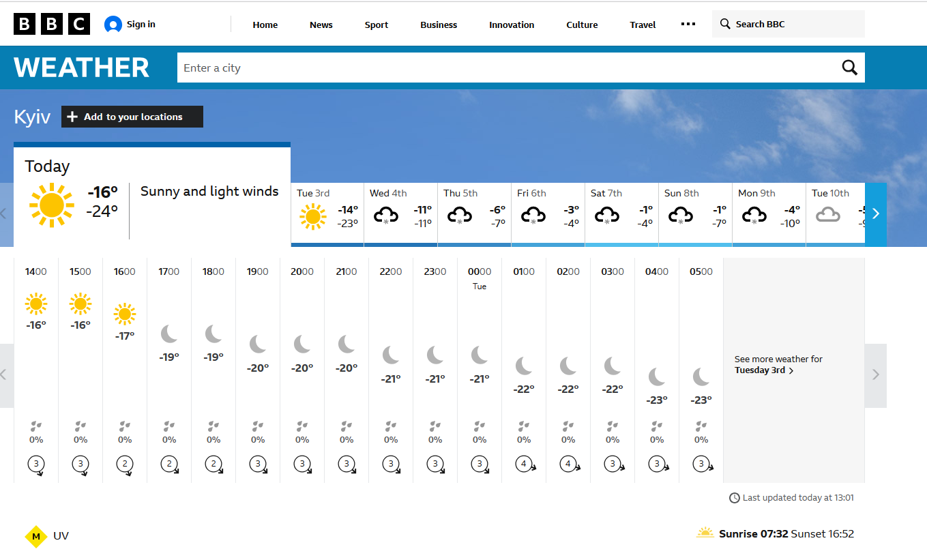The width and height of the screenshot is (927, 560).
Task: Show later days with the blue right arrow
Action: (x=876, y=213)
